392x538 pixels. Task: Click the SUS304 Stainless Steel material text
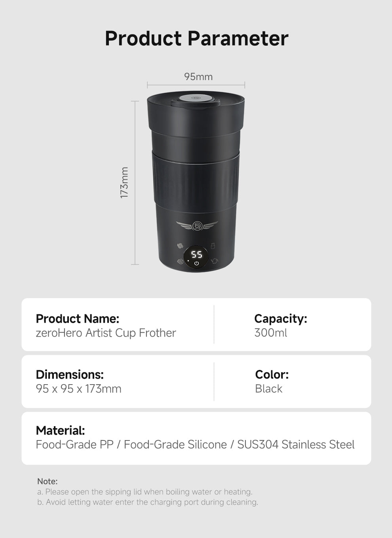pyautogui.click(x=296, y=445)
